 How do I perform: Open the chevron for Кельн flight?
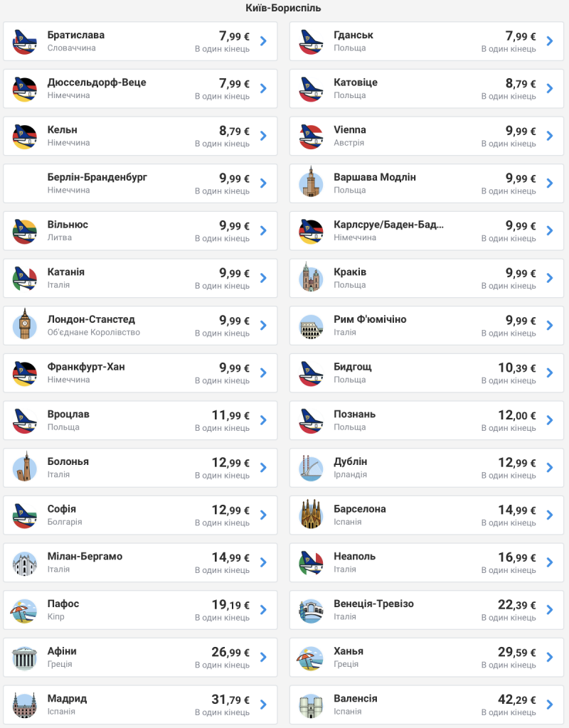[263, 136]
